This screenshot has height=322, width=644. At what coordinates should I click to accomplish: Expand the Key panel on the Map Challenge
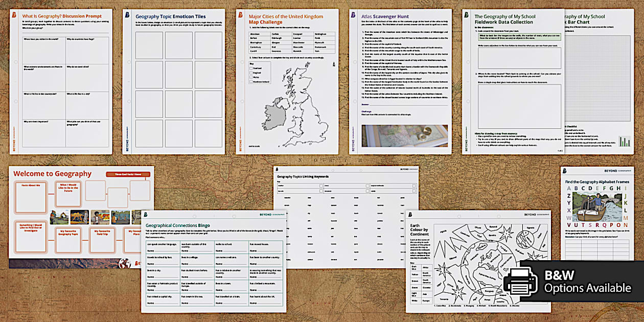pyautogui.click(x=251, y=64)
